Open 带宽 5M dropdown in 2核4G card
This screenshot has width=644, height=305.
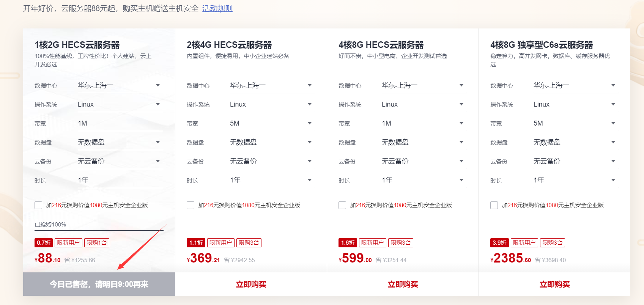tap(272, 123)
